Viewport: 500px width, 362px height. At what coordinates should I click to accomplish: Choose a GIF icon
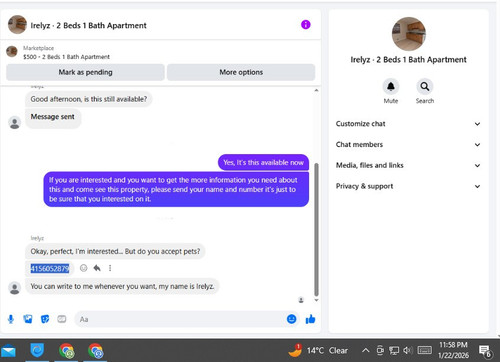coord(62,319)
